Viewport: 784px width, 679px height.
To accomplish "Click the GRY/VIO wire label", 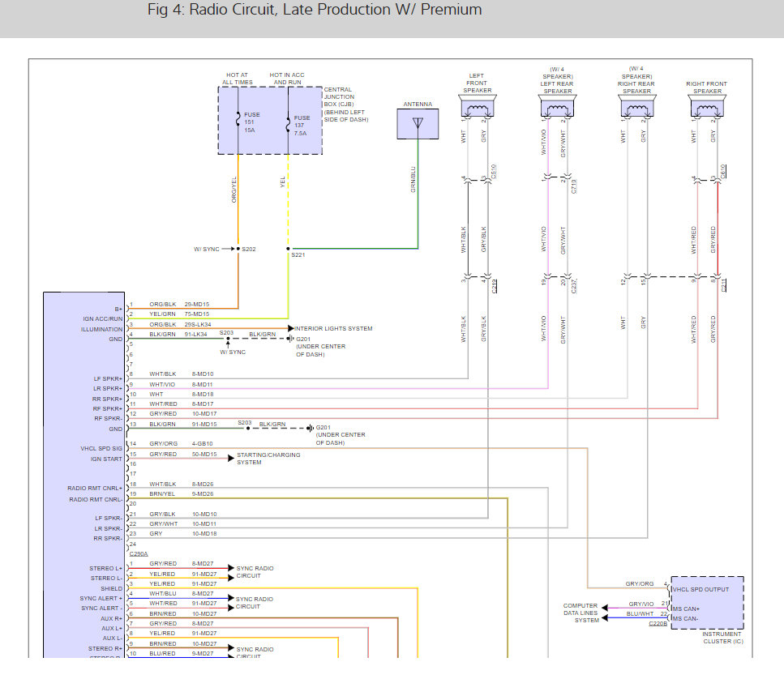I will coord(641,604).
